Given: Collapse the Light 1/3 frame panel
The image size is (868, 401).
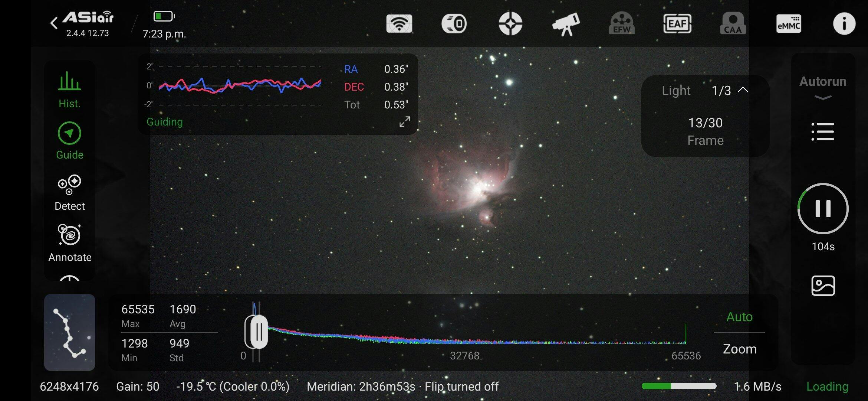Looking at the screenshot, I should (743, 90).
